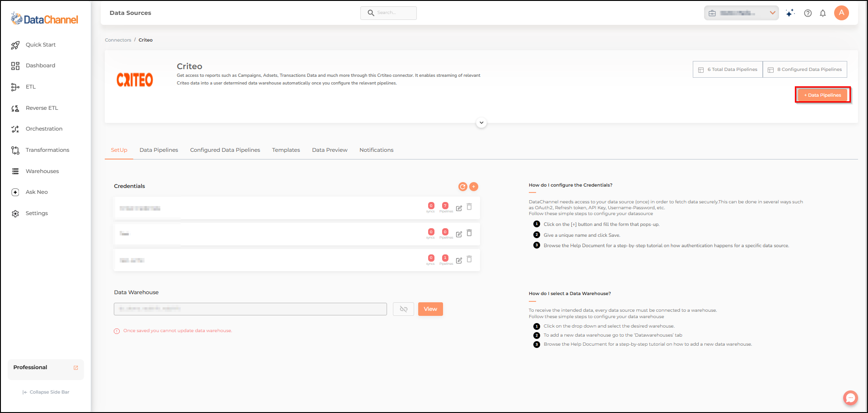
Task: Expand the Criteo connector details chevron
Action: point(481,123)
